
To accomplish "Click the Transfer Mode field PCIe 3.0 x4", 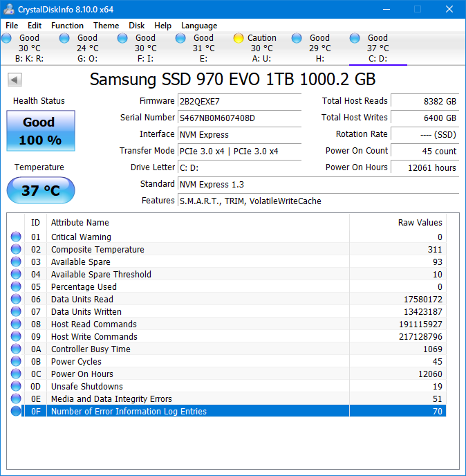I will point(239,152).
